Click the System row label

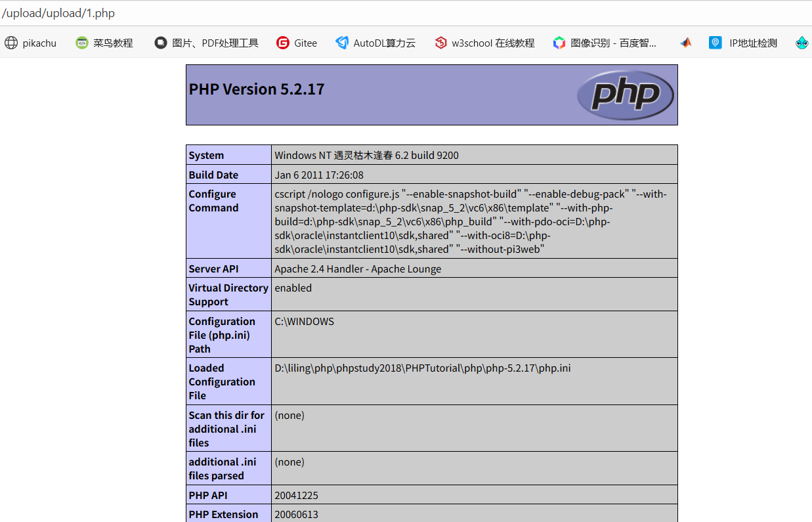click(206, 155)
